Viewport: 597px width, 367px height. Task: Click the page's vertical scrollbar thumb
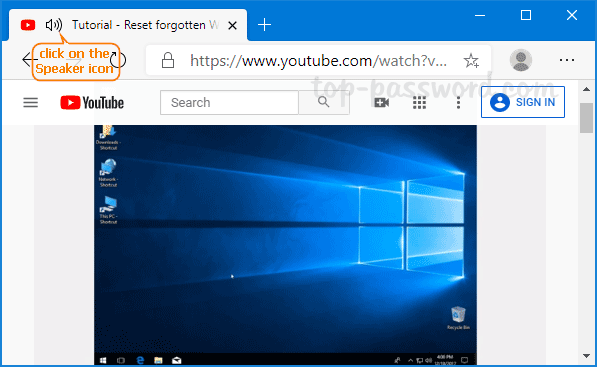pos(586,118)
